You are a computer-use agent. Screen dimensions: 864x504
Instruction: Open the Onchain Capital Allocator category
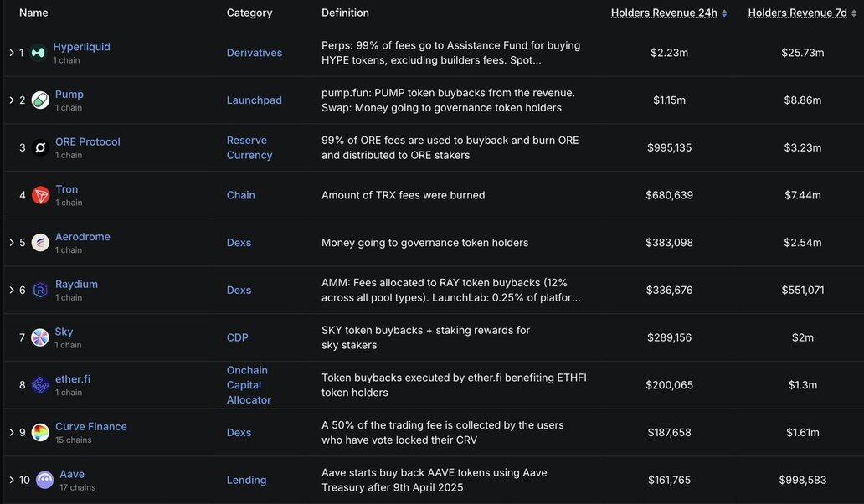[249, 385]
